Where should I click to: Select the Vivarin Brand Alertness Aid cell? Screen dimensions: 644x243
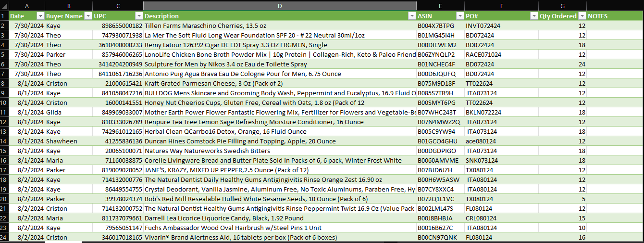coord(280,237)
